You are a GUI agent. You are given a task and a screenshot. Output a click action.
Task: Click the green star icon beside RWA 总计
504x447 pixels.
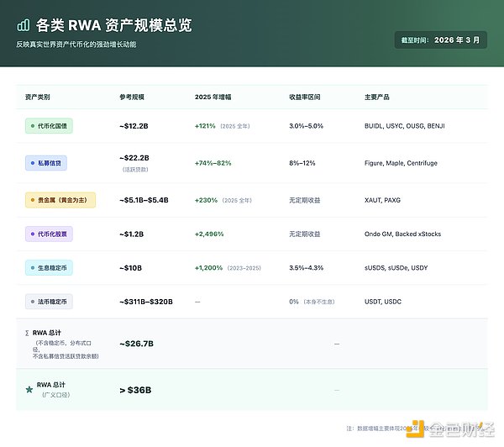pos(29,389)
